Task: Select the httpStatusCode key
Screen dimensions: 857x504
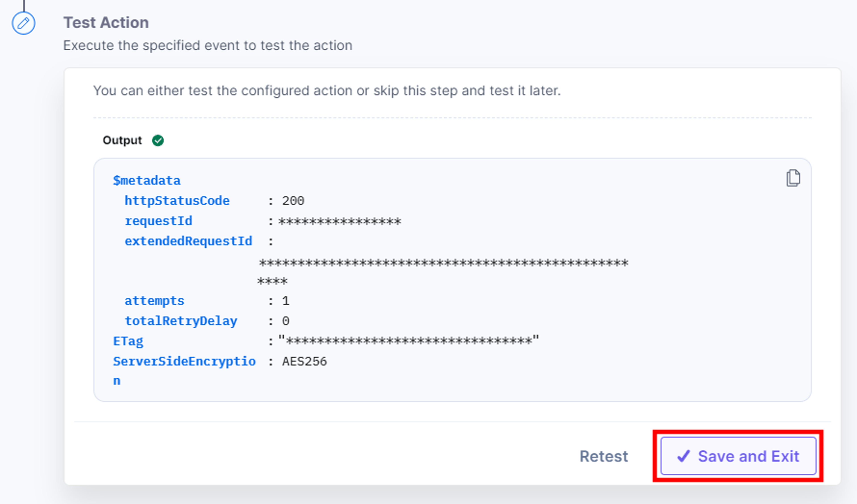Action: [x=177, y=200]
